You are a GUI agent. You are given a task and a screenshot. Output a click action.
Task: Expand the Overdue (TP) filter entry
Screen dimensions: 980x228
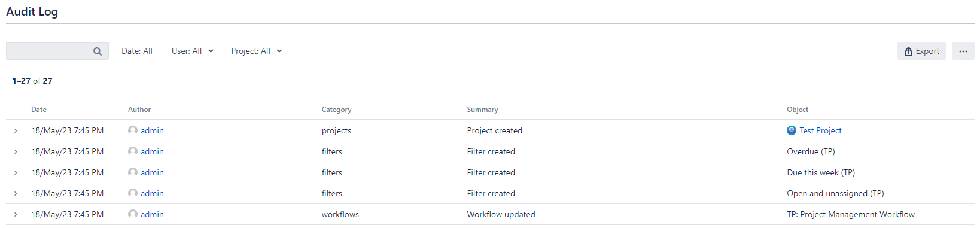16,151
